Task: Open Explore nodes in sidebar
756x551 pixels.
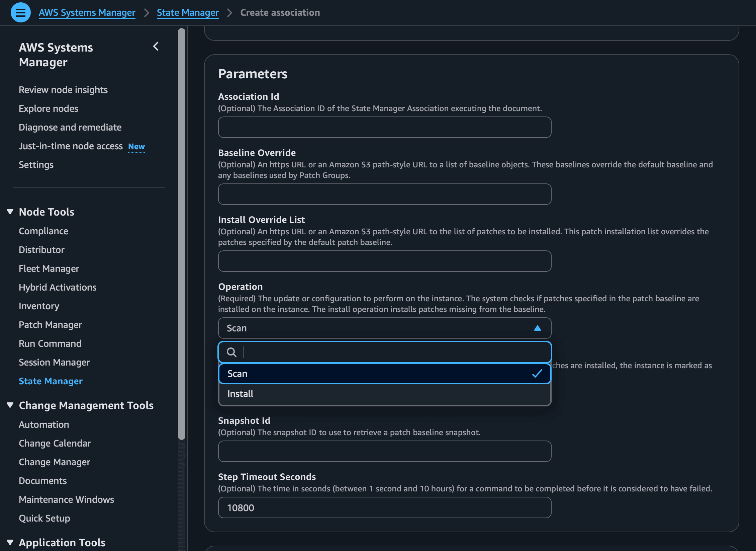Action: coord(49,108)
